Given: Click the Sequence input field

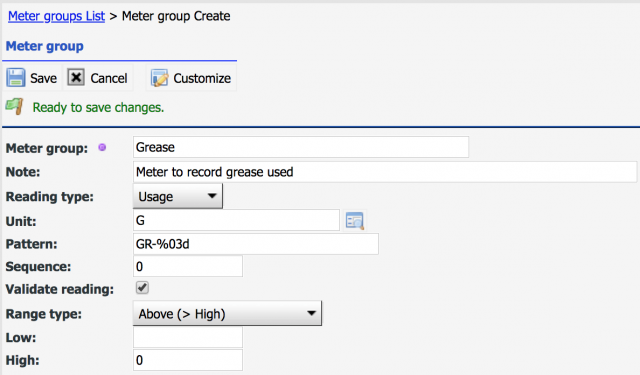Looking at the screenshot, I should pyautogui.click(x=188, y=266).
